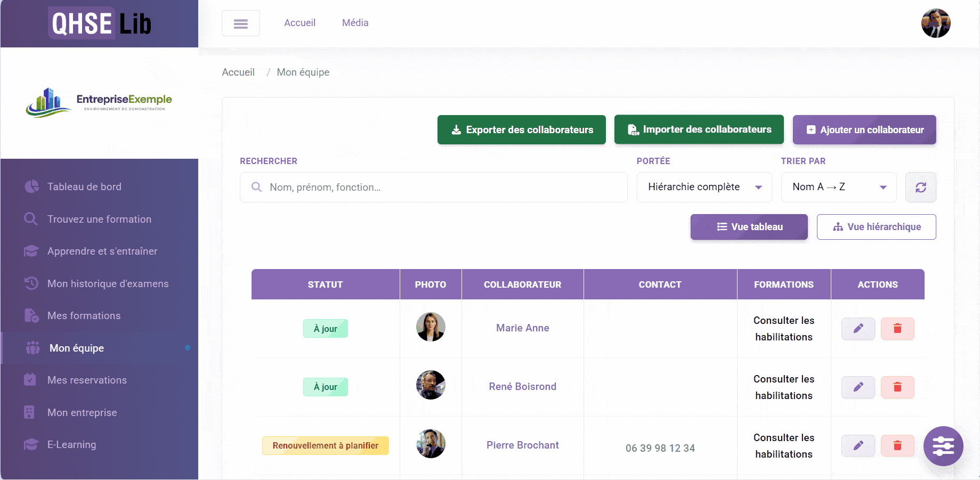Delete Pierre Brochant with the trash icon
Image resolution: width=980 pixels, height=480 pixels.
tap(897, 446)
